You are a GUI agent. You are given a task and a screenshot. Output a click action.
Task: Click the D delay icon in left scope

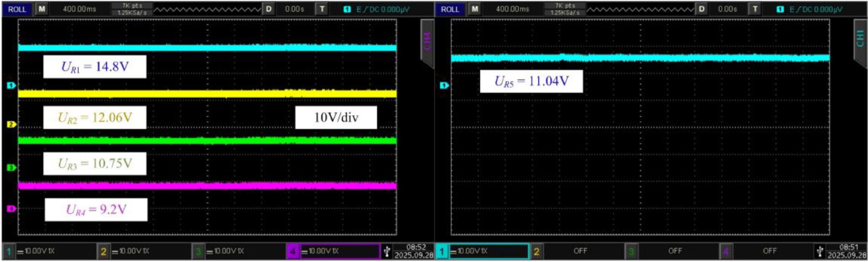pos(269,9)
